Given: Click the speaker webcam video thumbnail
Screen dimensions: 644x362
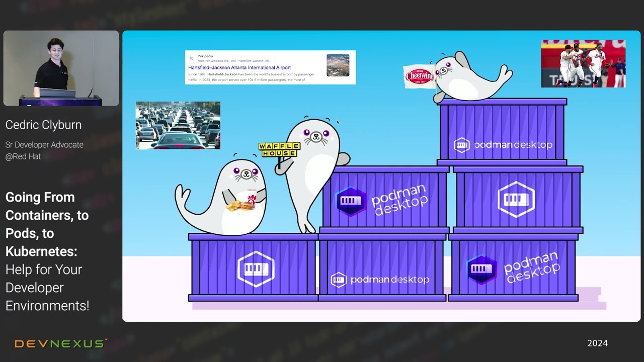Looking at the screenshot, I should click(61, 68).
